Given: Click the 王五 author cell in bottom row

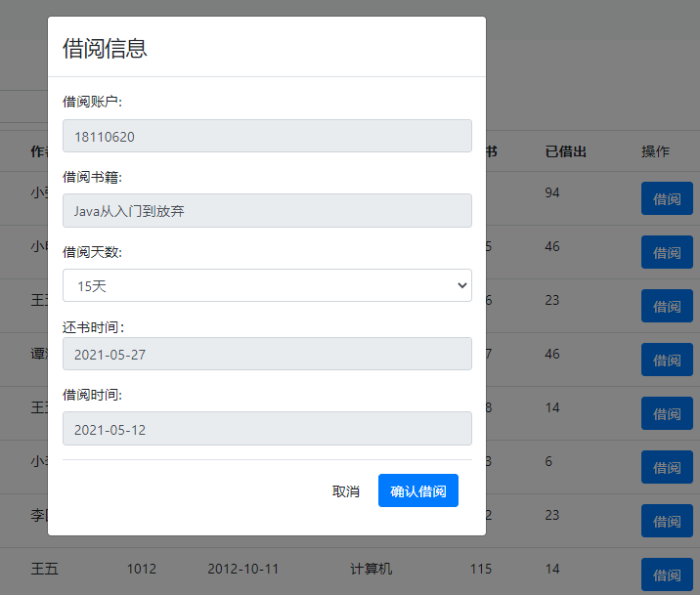Looking at the screenshot, I should pyautogui.click(x=45, y=569).
